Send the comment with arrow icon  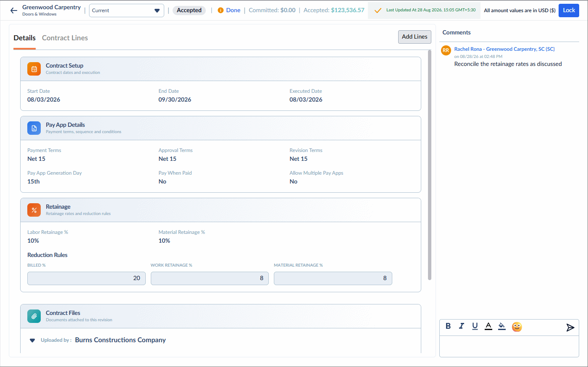(570, 328)
